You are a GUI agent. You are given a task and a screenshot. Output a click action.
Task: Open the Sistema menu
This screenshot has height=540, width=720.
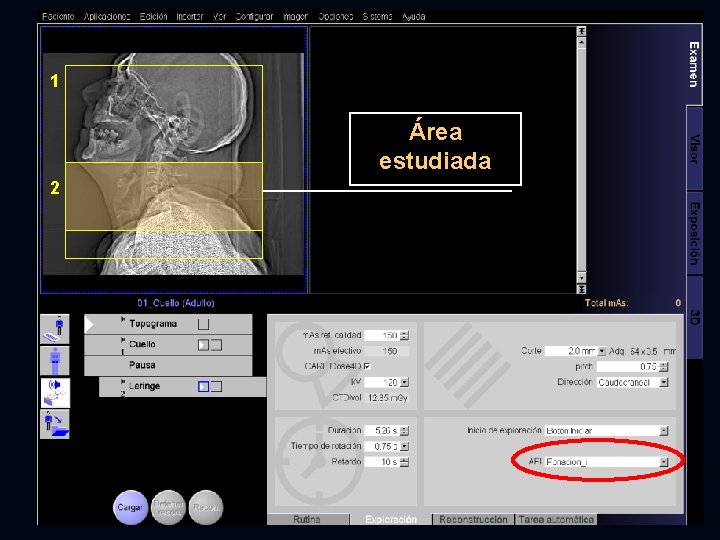(x=377, y=17)
